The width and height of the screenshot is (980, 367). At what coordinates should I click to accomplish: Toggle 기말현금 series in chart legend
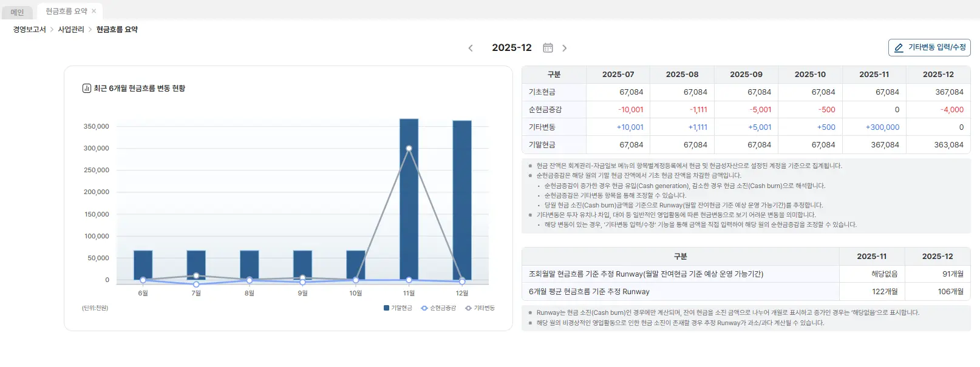398,308
